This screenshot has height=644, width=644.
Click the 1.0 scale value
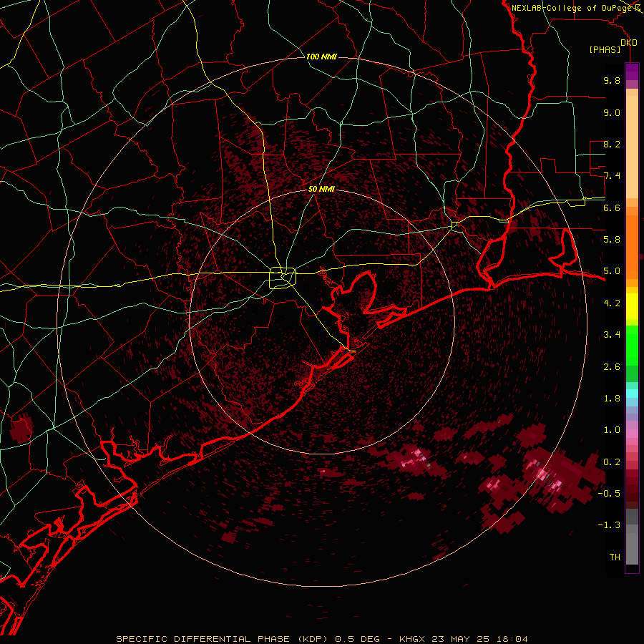612,430
